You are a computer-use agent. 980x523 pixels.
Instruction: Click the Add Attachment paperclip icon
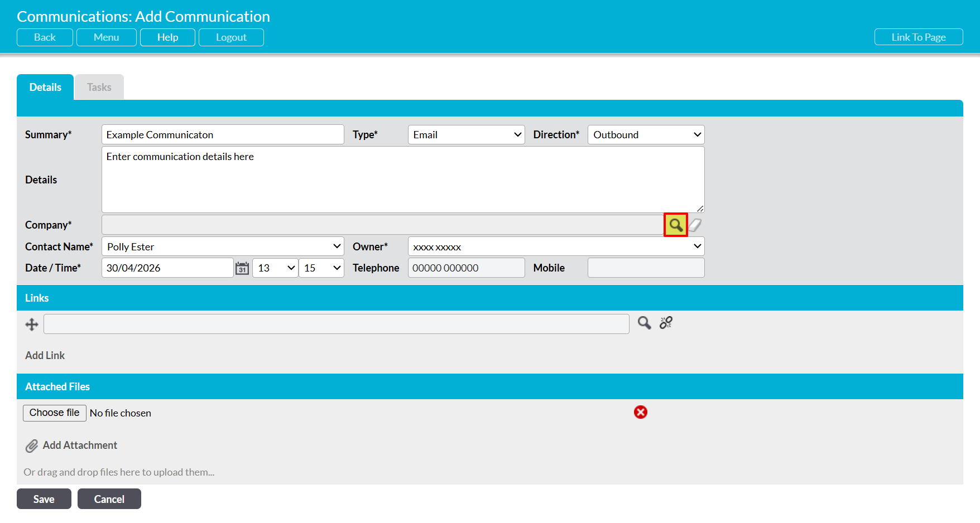[x=32, y=445]
